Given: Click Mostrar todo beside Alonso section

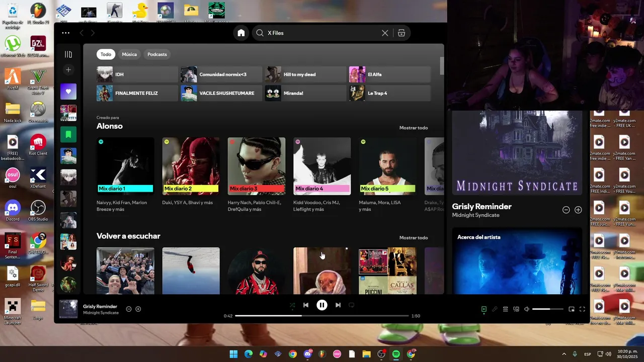Looking at the screenshot, I should 414,128.
